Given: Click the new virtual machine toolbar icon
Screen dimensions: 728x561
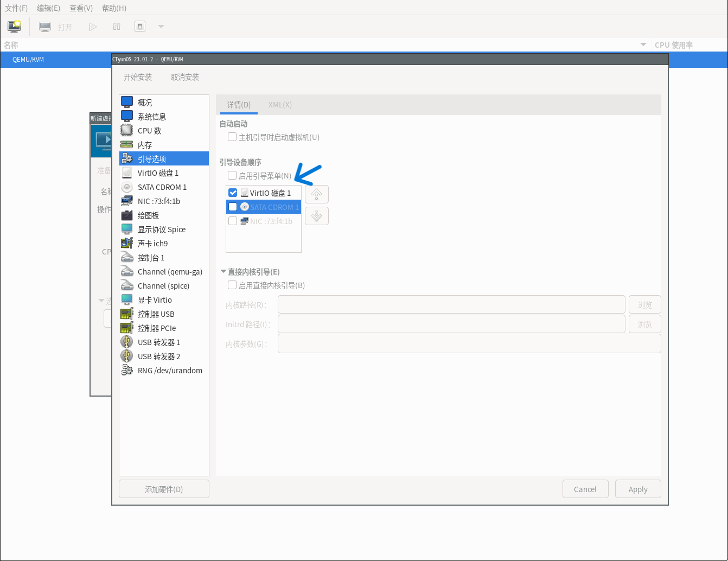Looking at the screenshot, I should tap(14, 27).
